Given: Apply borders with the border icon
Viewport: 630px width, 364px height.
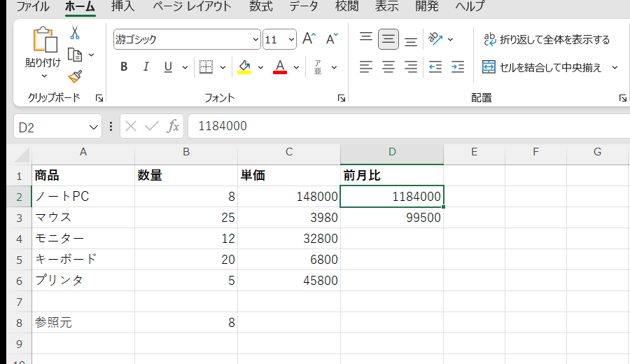Looking at the screenshot, I should pos(206,67).
